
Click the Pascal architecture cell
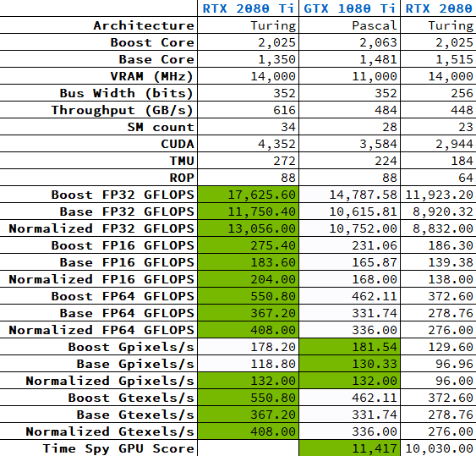pos(350,25)
